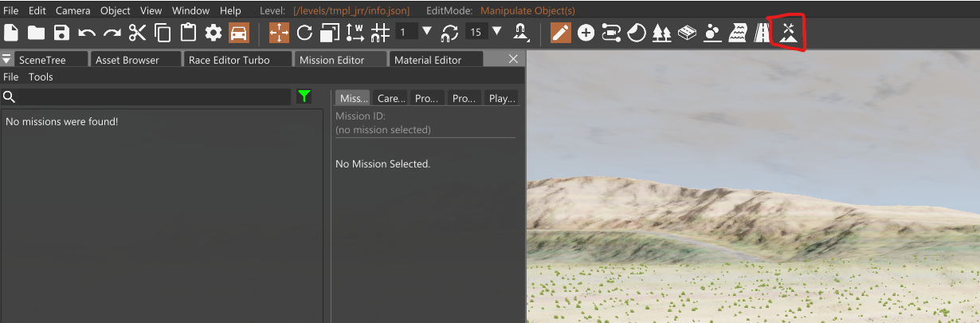980x323 pixels.
Task: Click the magnifier search icon
Action: [x=9, y=97]
